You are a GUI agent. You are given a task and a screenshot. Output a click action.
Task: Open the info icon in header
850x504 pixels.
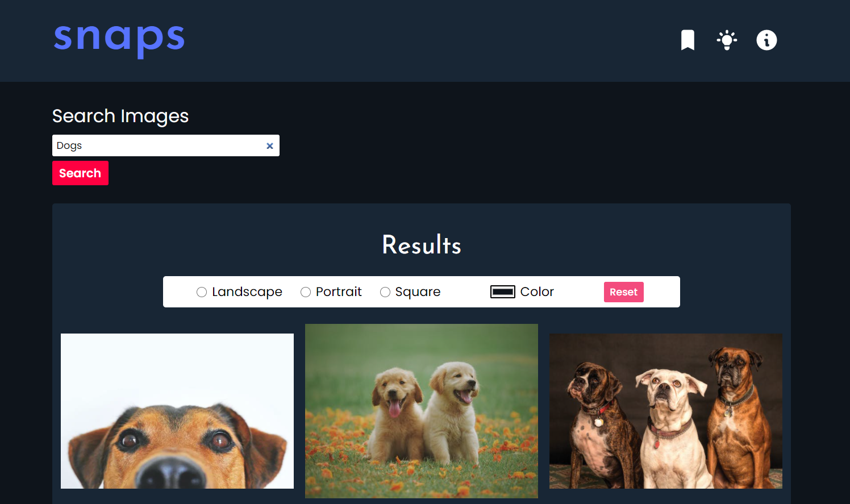tap(766, 40)
